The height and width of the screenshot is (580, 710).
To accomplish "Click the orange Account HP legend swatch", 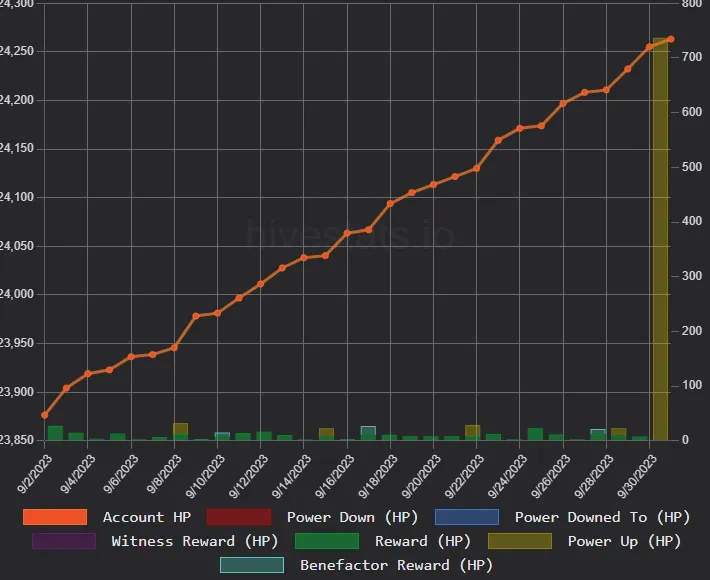I will (x=55, y=517).
